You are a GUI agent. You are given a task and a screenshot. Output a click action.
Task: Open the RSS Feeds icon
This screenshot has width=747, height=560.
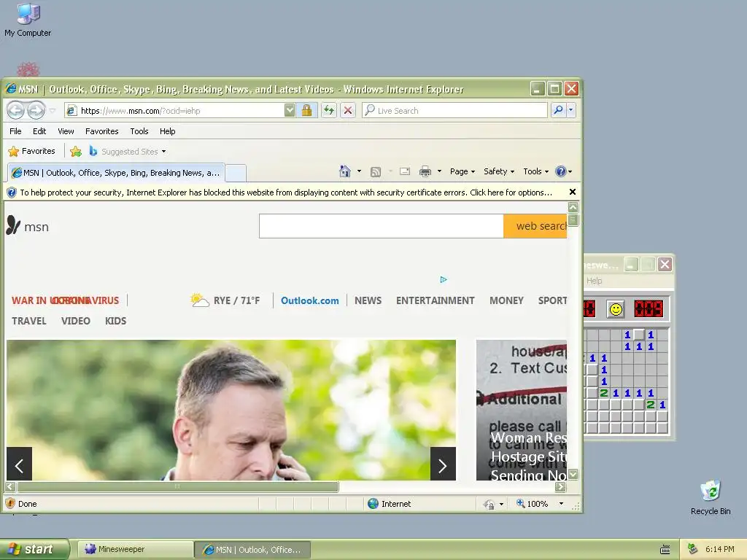click(x=376, y=172)
